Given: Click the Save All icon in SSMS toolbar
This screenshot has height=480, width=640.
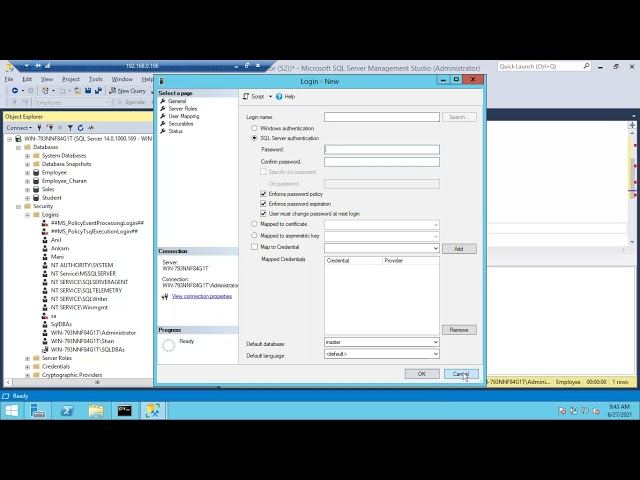Looking at the screenshot, I should click(x=98, y=91).
